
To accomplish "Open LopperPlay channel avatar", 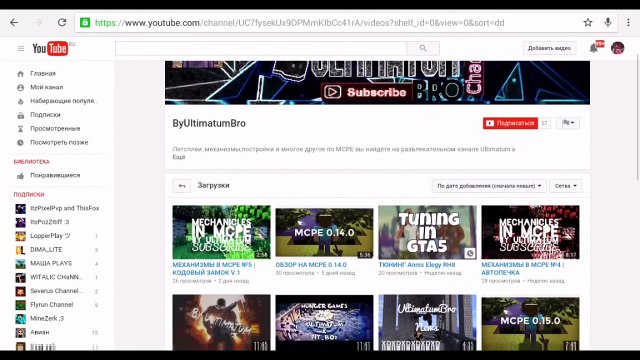I will click(x=20, y=236).
